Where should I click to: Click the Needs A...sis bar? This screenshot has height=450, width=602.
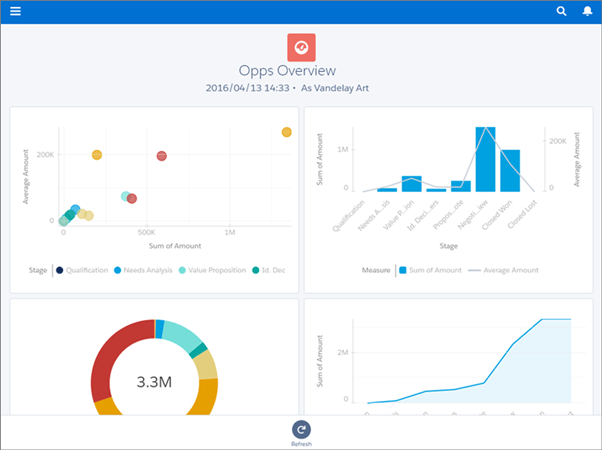387,190
